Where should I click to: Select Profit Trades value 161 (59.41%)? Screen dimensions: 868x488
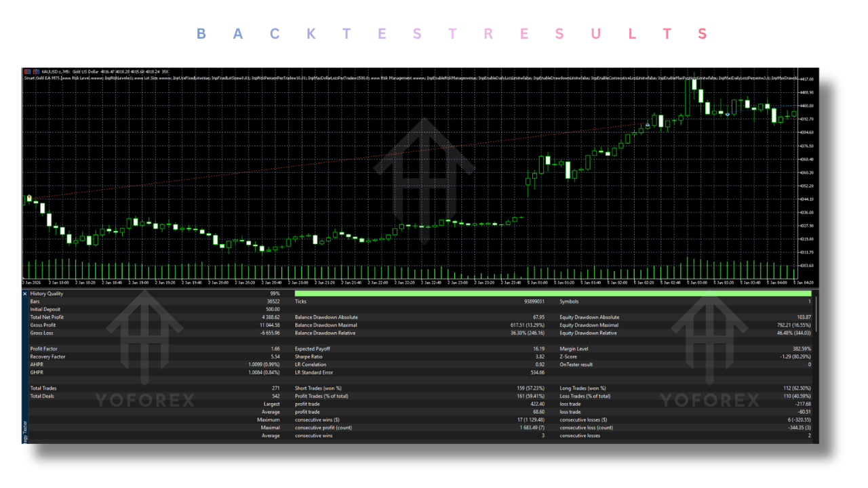pyautogui.click(x=531, y=396)
